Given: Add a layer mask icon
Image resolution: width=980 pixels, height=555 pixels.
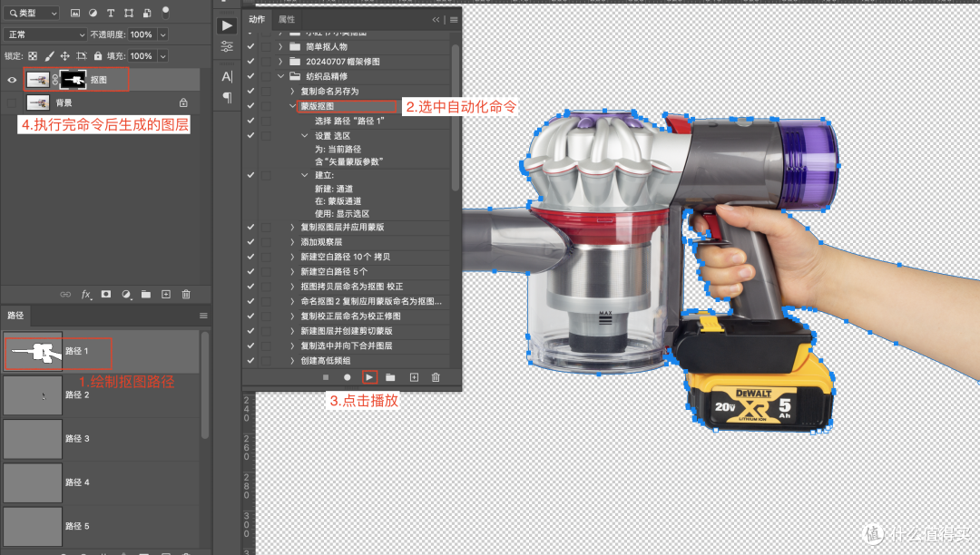Looking at the screenshot, I should click(x=105, y=294).
